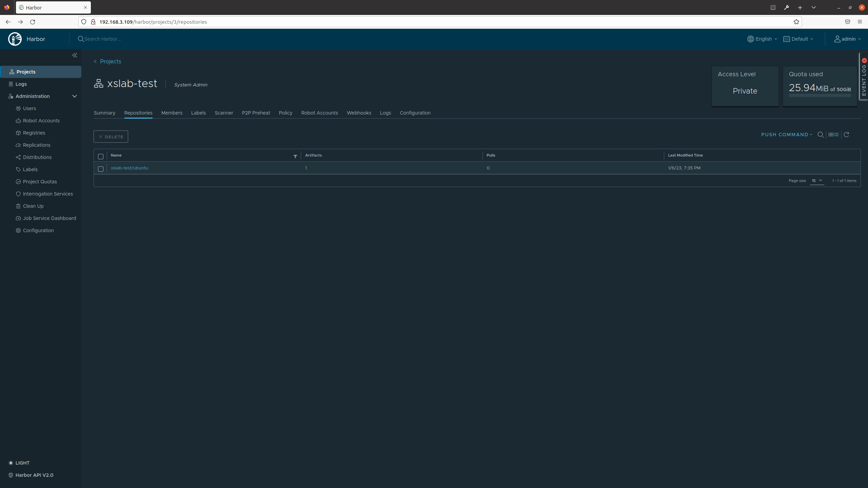Click the Firefox icon in title bar
Viewport: 868px width, 488px height.
tap(7, 7)
